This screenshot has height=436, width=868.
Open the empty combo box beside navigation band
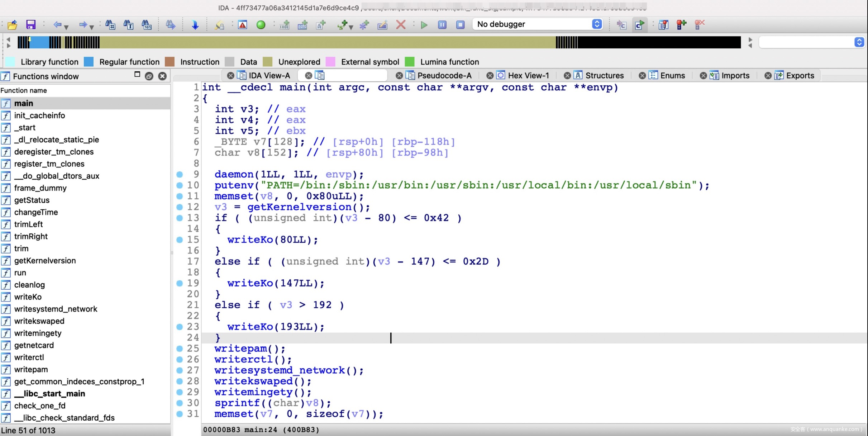tap(859, 42)
